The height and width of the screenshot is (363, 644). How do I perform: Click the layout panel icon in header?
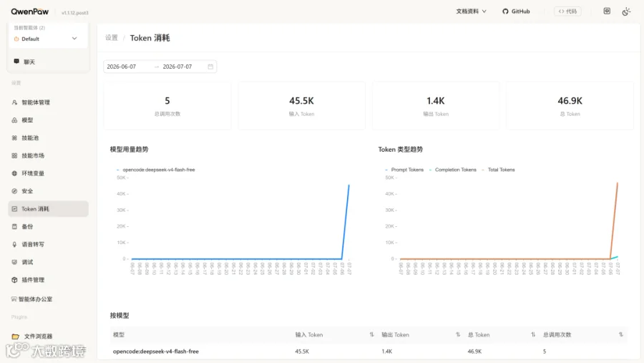(x=607, y=11)
